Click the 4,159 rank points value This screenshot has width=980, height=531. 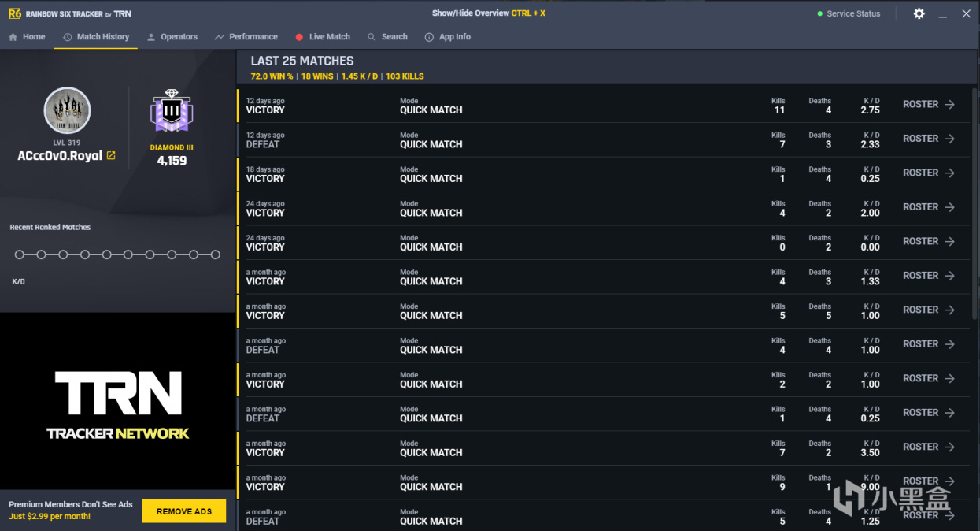pyautogui.click(x=172, y=161)
